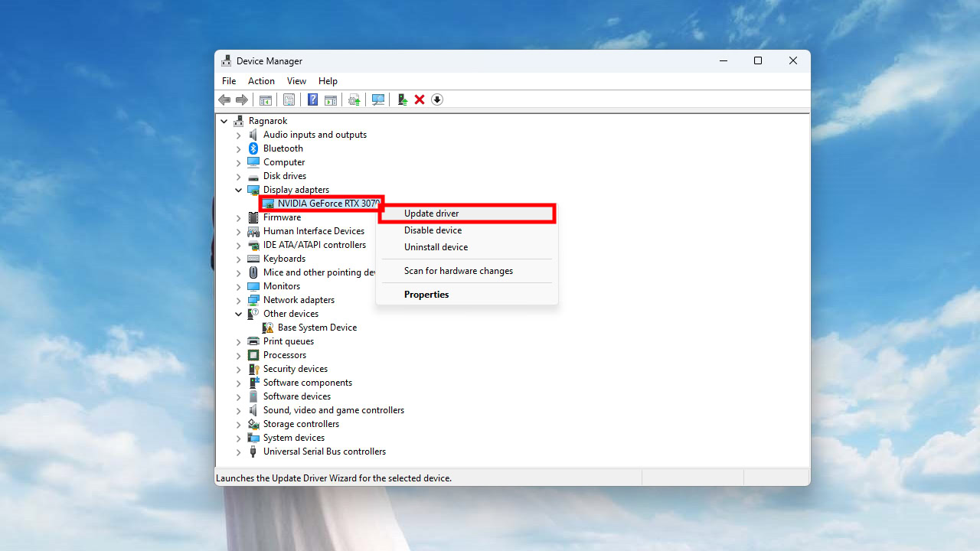Click the Scan for hardware changes monitor icon
Viewport: 980px width, 551px height.
(377, 99)
